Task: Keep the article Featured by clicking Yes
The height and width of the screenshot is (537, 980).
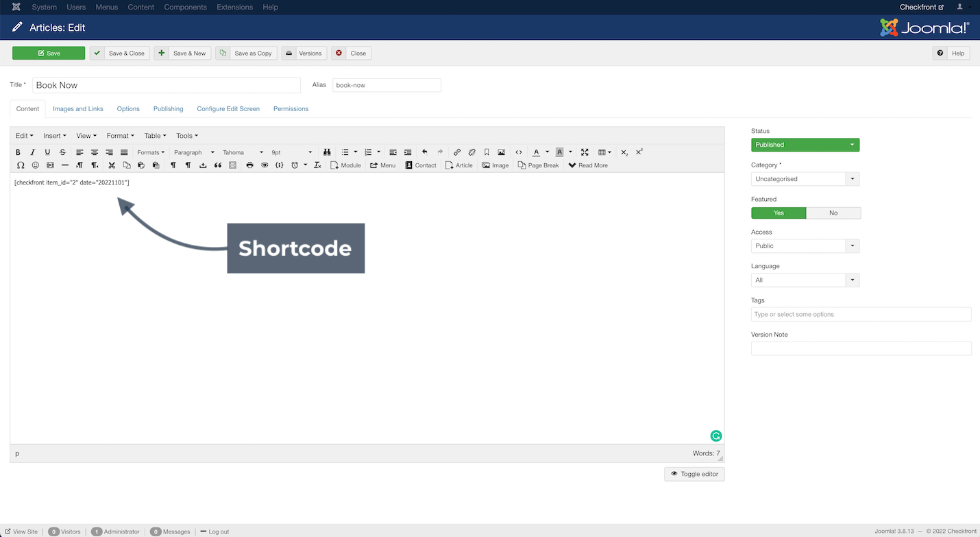Action: click(779, 213)
